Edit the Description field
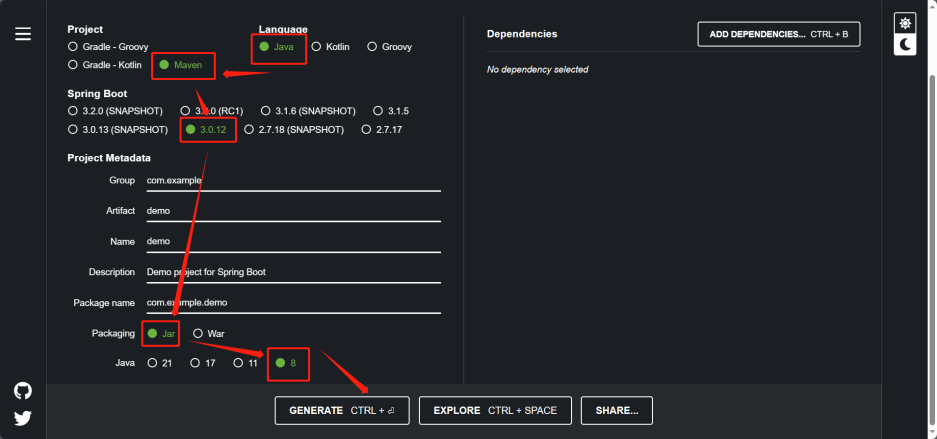 (293, 272)
